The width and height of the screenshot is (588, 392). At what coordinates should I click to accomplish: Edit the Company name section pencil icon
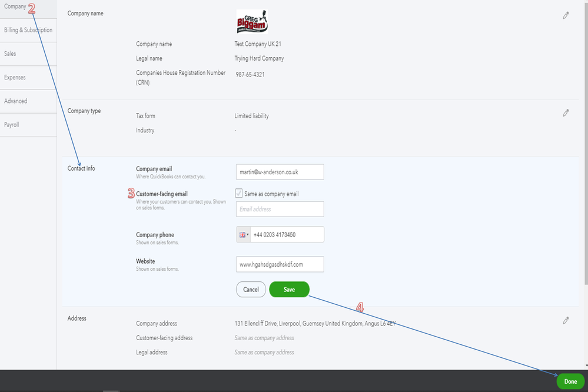tap(566, 15)
